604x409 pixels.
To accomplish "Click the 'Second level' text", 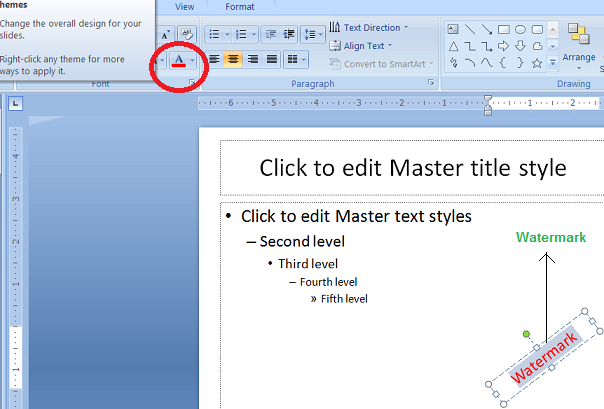I will pyautogui.click(x=302, y=241).
